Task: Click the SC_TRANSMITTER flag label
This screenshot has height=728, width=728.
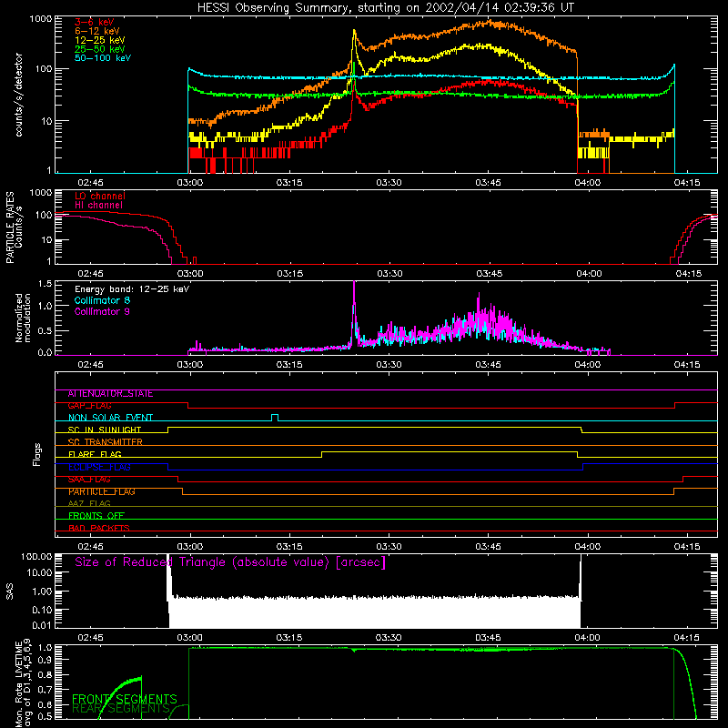Action: pyautogui.click(x=105, y=442)
